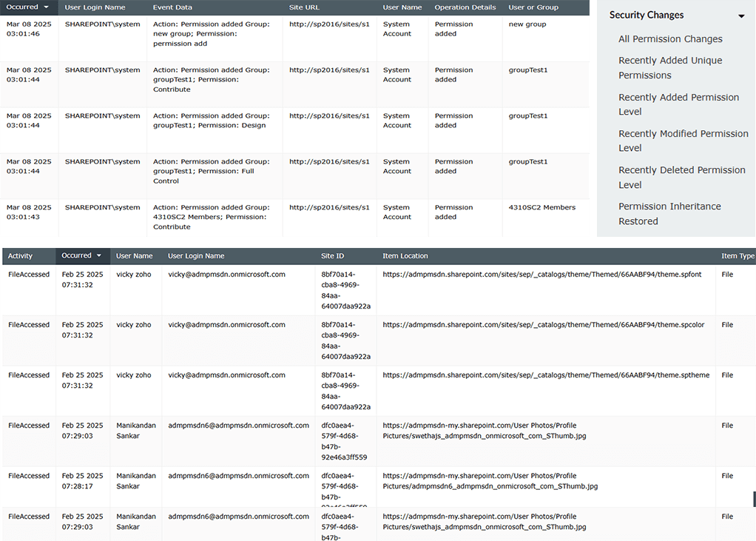The image size is (756, 541).
Task: Click the User or Group column header
Action: pos(533,7)
